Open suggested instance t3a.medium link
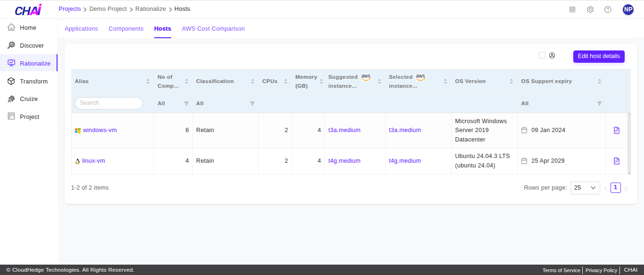644x275 pixels. (344, 130)
